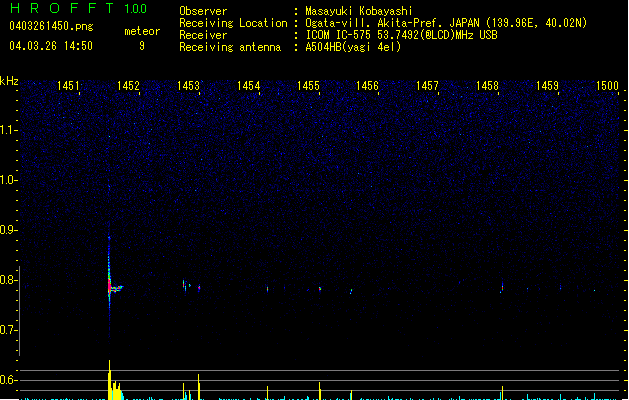Viewport: 629px width, 400px height.
Task: Click the 0.8 kHz frequency label
Action: (x=9, y=280)
